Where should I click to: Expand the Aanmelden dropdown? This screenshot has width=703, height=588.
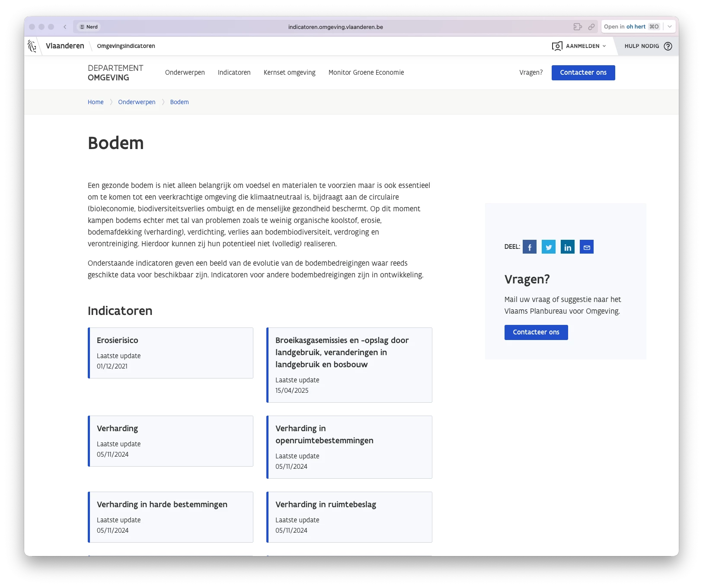point(579,46)
